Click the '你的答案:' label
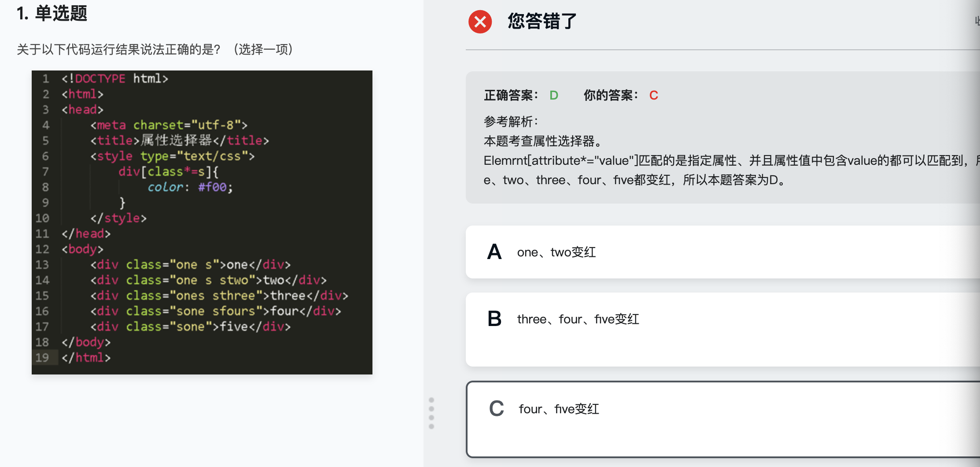This screenshot has height=467, width=980. click(611, 95)
